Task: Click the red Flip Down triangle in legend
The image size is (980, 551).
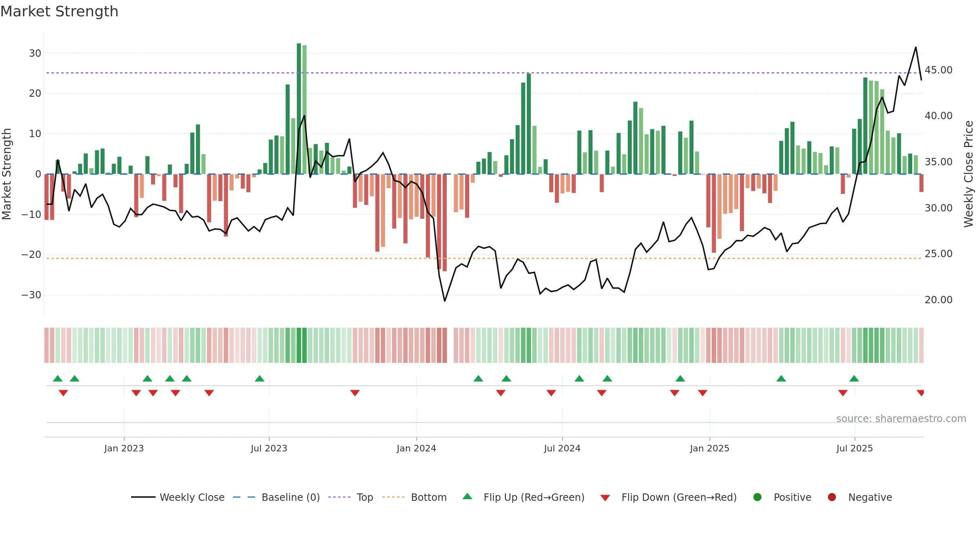Action: (605, 498)
